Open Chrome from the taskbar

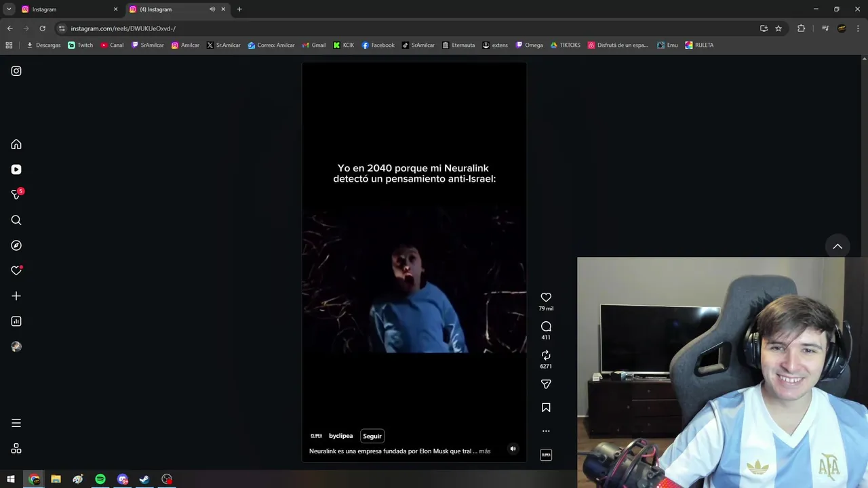(x=34, y=479)
